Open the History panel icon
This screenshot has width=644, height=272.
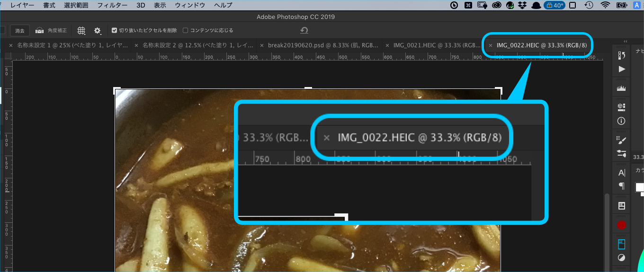pyautogui.click(x=622, y=55)
